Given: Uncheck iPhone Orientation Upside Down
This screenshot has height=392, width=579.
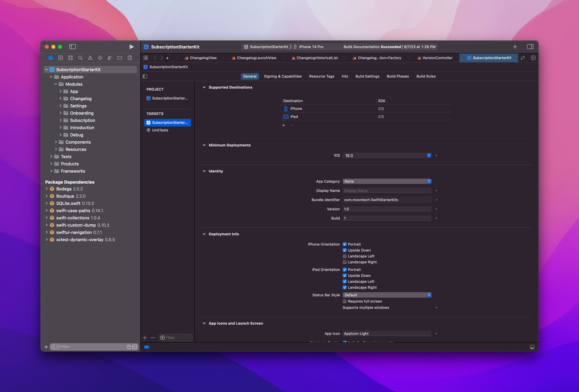Looking at the screenshot, I should 345,250.
